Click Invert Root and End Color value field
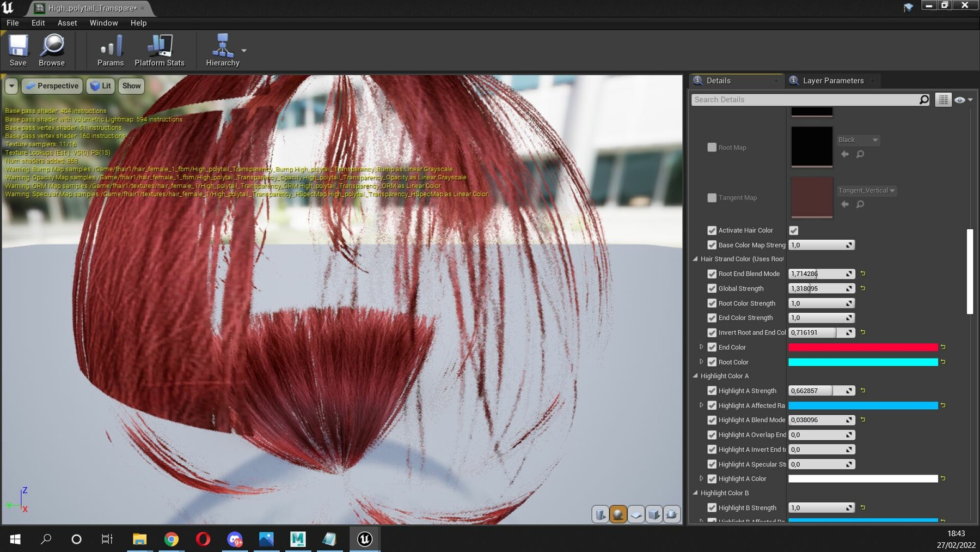980x552 pixels. pos(822,332)
